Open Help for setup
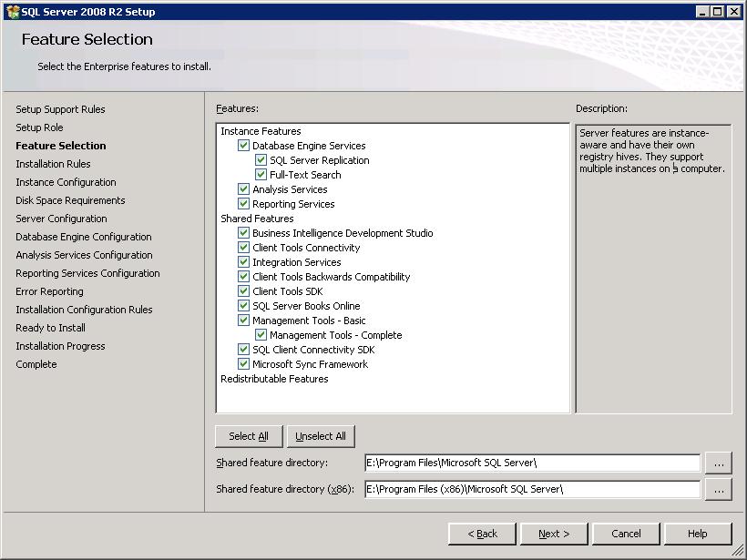Image resolution: width=747 pixels, height=560 pixels. click(697, 534)
